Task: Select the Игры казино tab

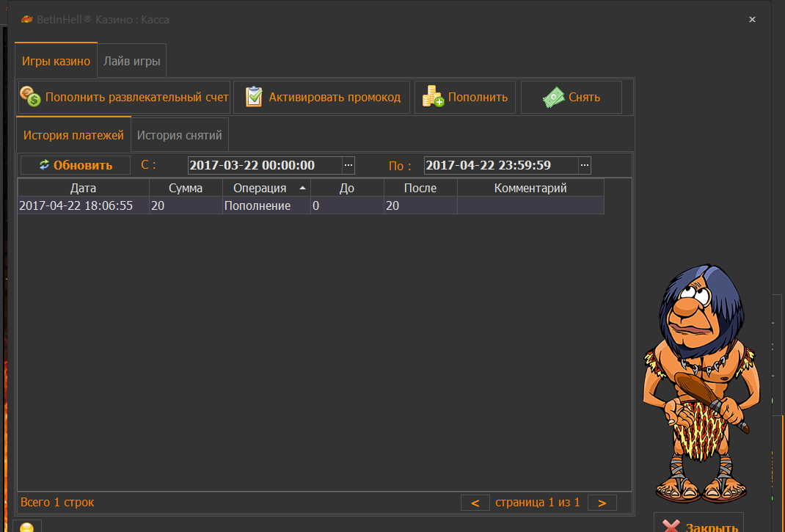Action: tap(56, 61)
